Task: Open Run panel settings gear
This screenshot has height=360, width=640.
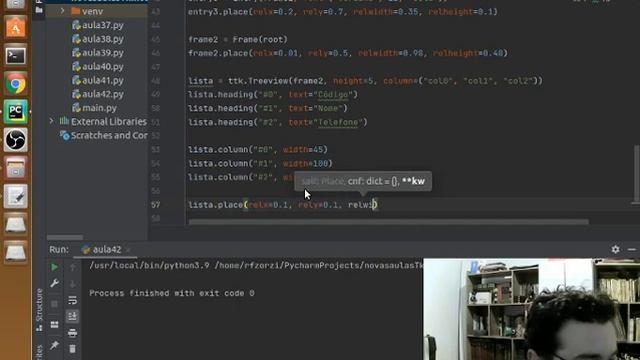Action: click(615, 249)
